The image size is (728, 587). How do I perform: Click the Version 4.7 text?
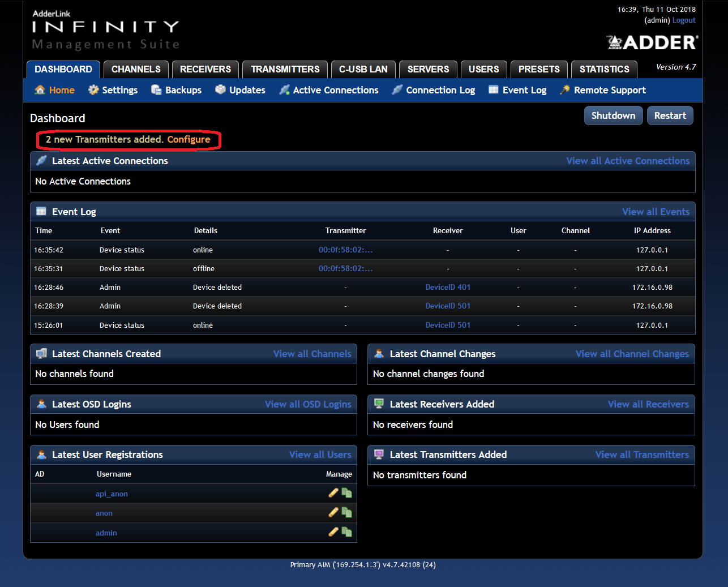point(676,67)
